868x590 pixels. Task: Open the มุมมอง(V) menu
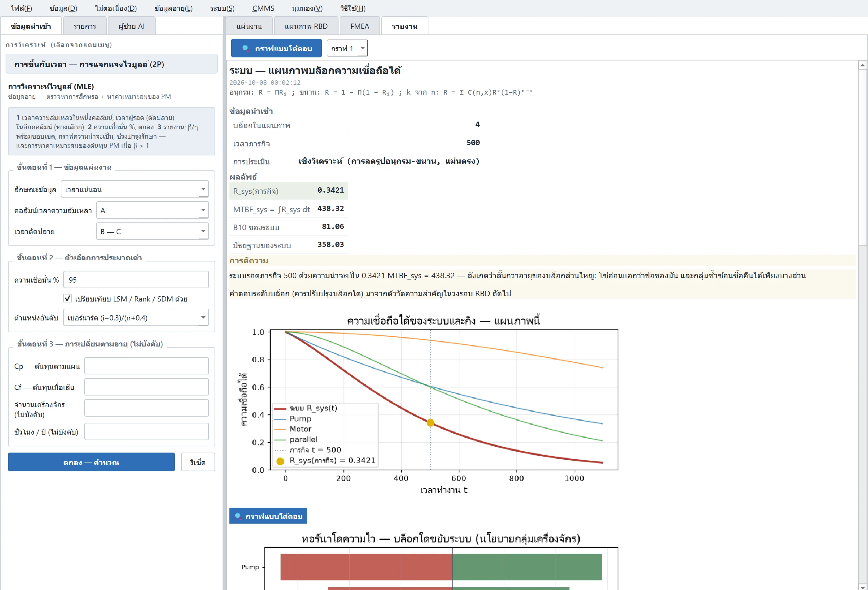[x=307, y=8]
